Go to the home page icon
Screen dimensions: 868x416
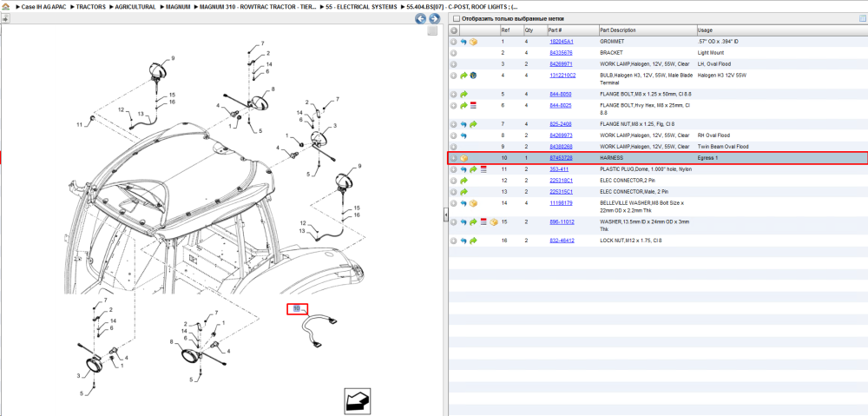(x=5, y=7)
